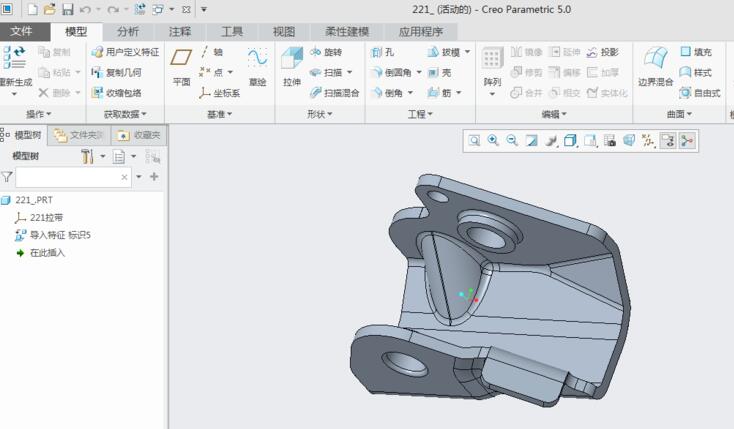Click 收缩包络 shrinkwrap

[116, 93]
